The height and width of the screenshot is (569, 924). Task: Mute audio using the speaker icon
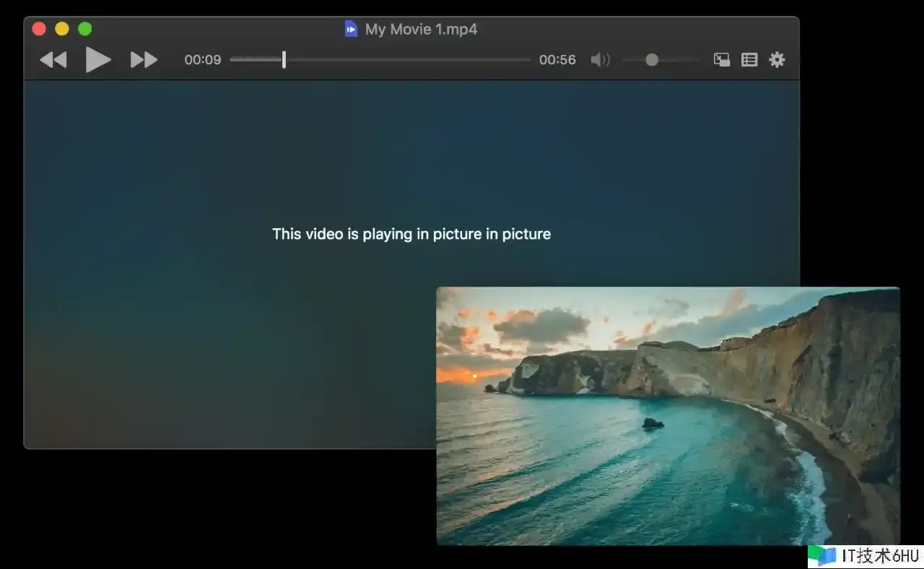point(600,60)
